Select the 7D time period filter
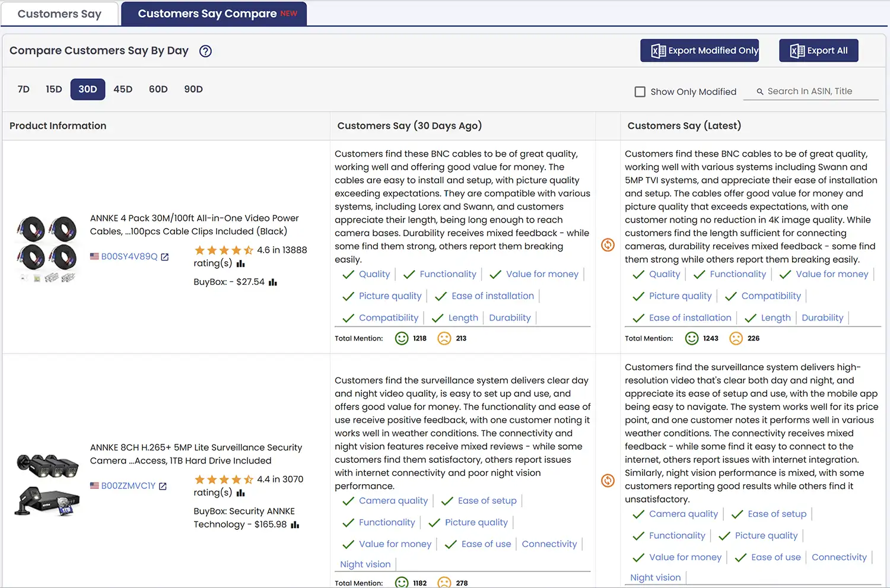Screen dimensions: 890x588 click(x=23, y=89)
